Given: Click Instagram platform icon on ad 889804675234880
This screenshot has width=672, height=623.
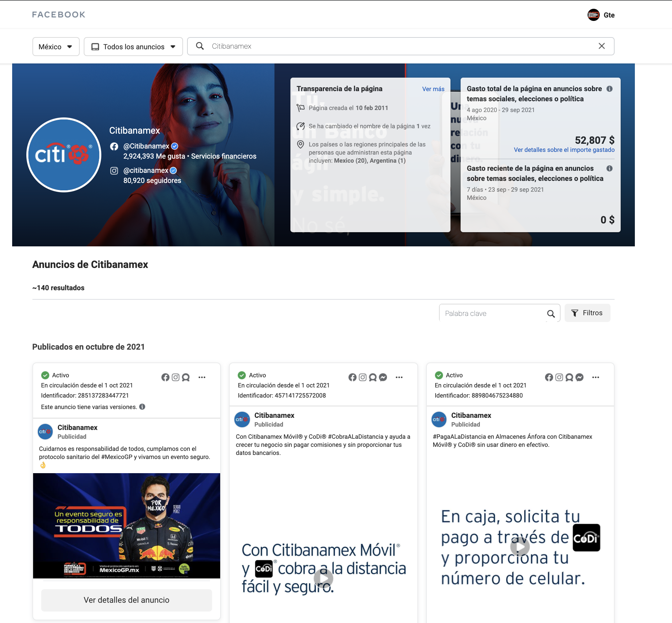Looking at the screenshot, I should click(x=559, y=377).
